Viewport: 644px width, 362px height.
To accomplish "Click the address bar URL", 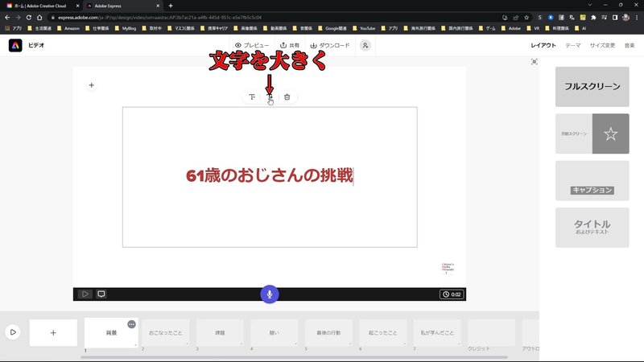I will click(159, 18).
